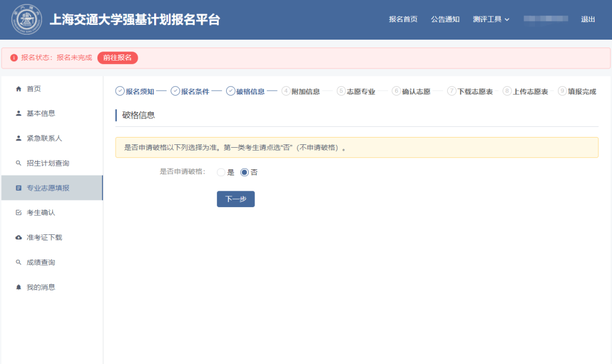Viewport: 612px width, 364px height.
Task: Click the bell icon beside 我的消息
Action: click(x=18, y=288)
